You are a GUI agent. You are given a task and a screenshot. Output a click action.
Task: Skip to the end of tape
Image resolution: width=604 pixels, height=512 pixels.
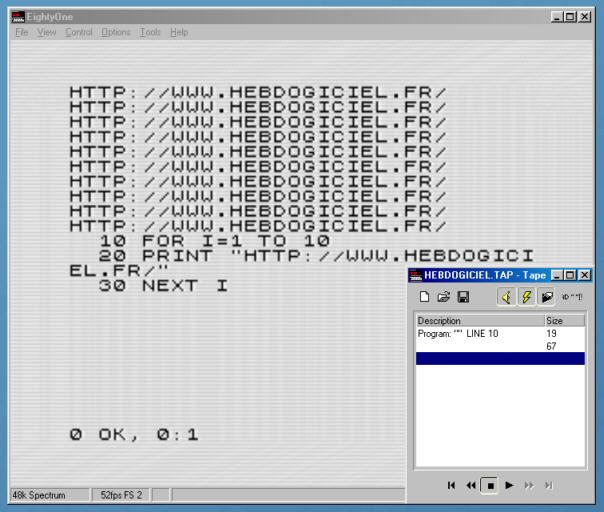pyautogui.click(x=549, y=485)
